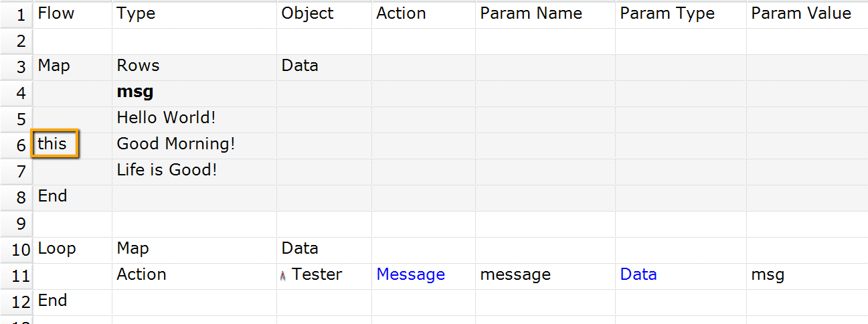Select the Rows type cell
This screenshot has height=324, width=868.
coord(138,66)
